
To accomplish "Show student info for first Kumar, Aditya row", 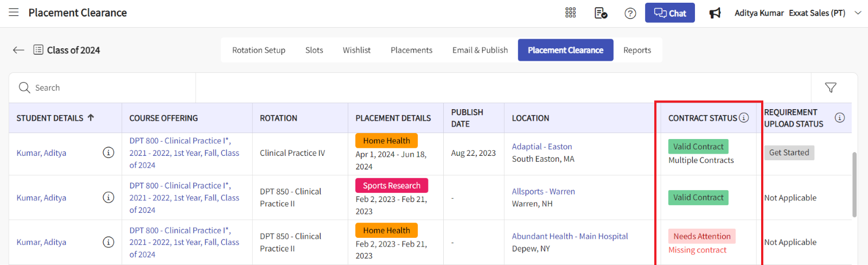I will pos(108,153).
